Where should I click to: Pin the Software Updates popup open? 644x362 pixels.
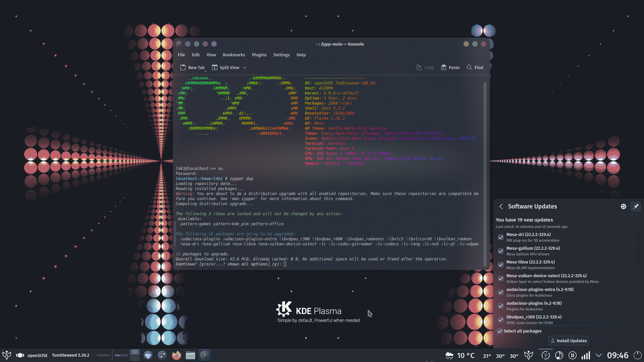tap(636, 206)
